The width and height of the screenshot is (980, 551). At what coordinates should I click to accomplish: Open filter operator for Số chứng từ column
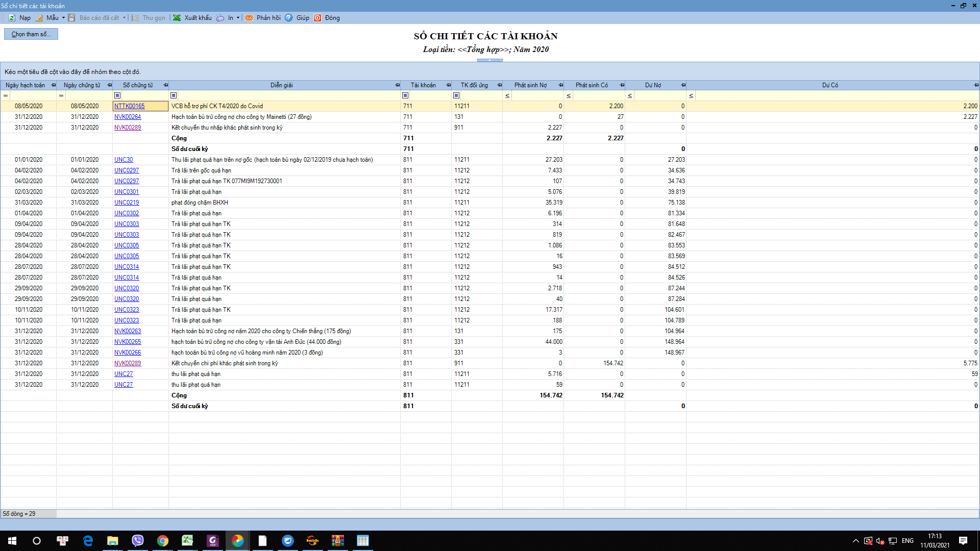117,95
